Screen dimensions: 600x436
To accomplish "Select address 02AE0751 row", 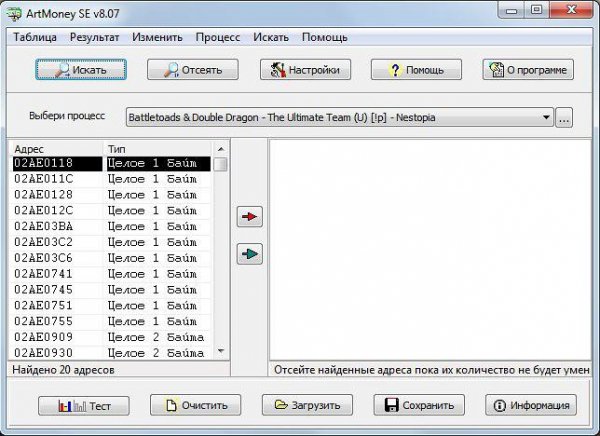I will [x=111, y=305].
